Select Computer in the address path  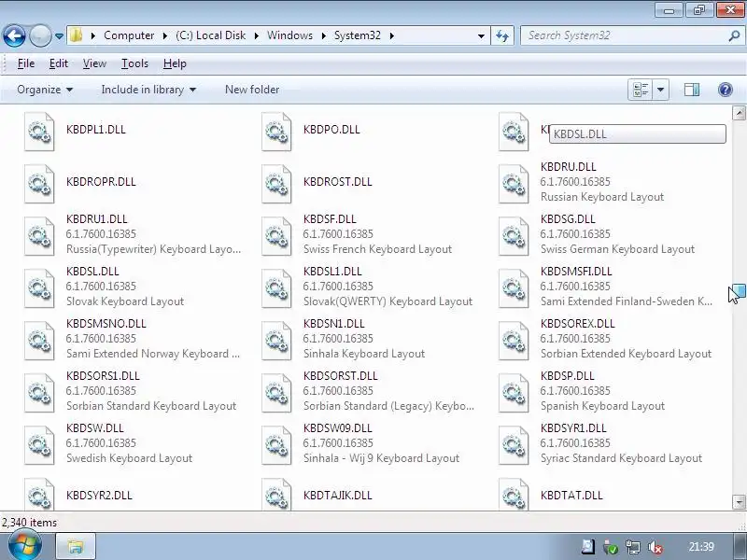coord(129,35)
